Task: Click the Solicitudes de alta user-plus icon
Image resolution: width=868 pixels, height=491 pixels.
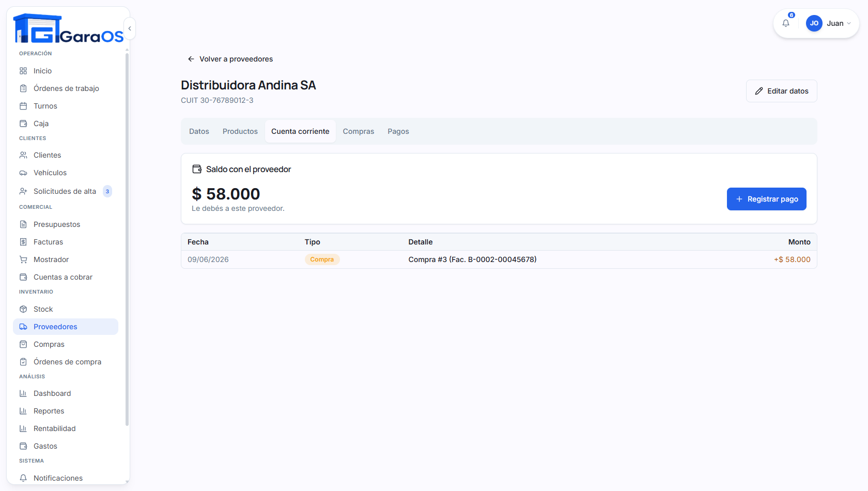Action: pos(23,191)
